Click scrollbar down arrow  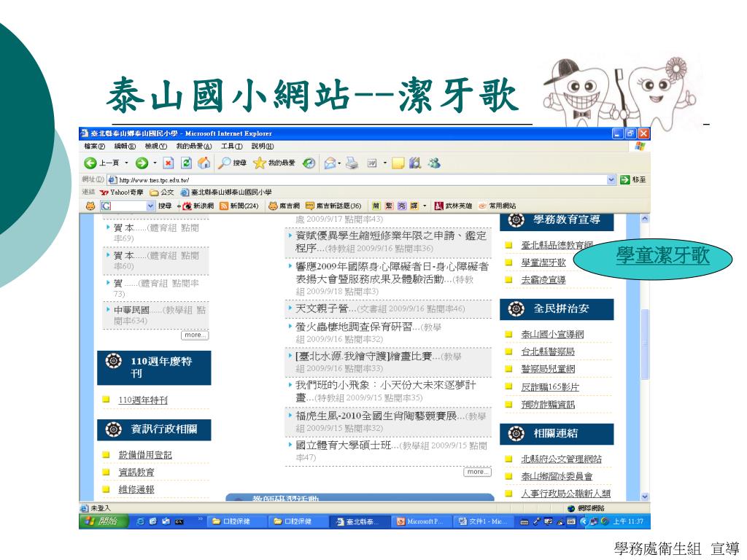click(x=645, y=496)
